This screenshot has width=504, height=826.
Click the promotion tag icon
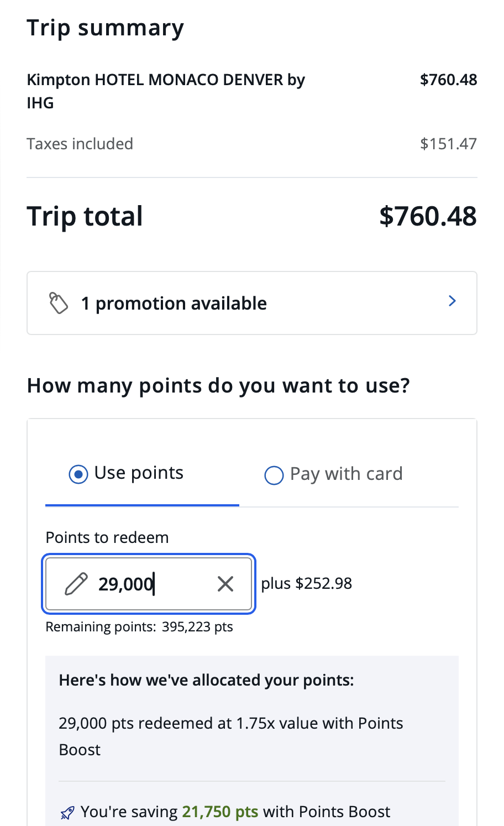59,304
